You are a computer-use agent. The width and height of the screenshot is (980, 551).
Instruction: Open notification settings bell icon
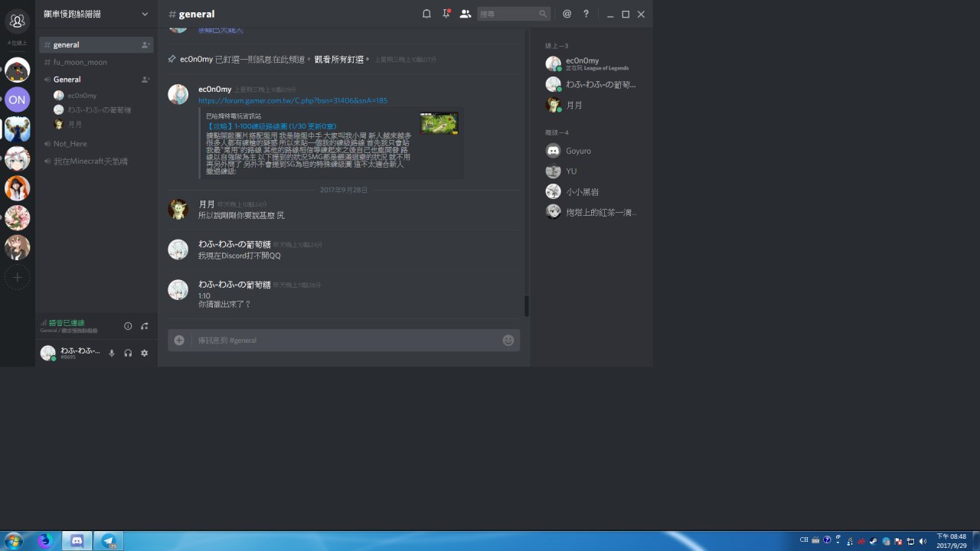click(x=426, y=14)
